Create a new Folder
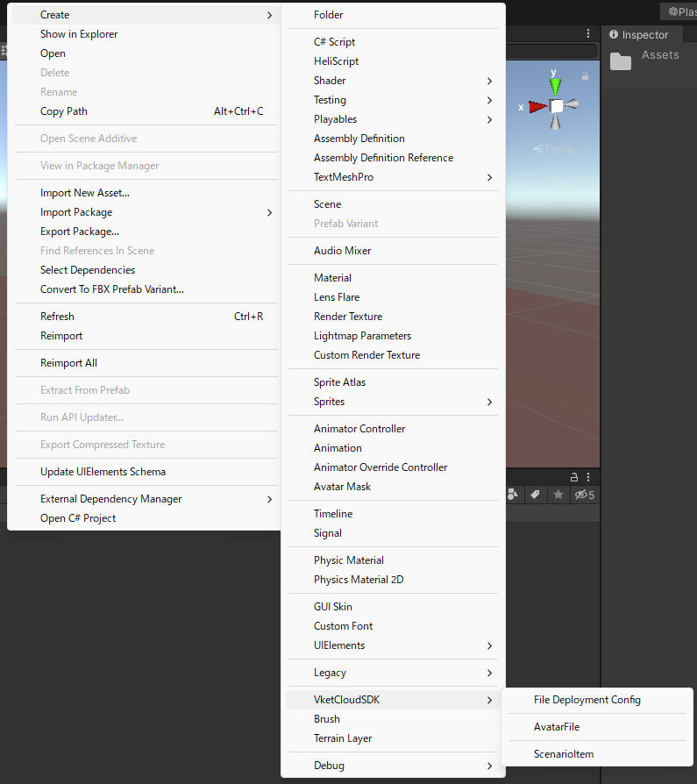Image resolution: width=697 pixels, height=784 pixels. click(x=393, y=15)
